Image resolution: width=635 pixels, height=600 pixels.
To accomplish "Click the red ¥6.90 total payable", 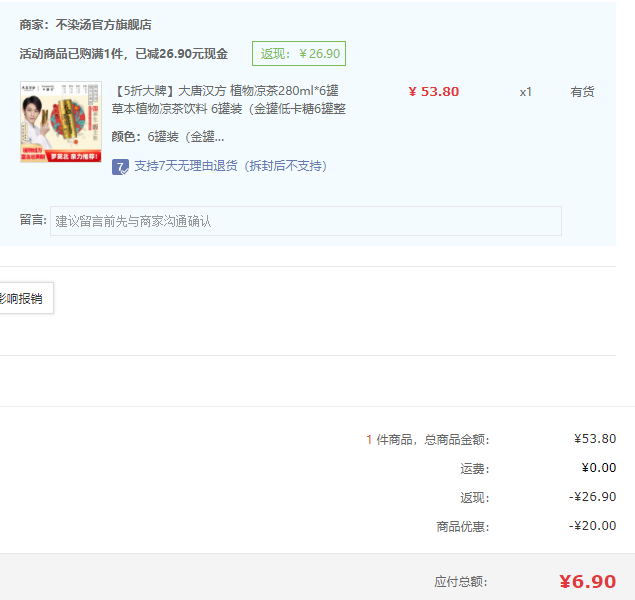I will click(587, 582).
